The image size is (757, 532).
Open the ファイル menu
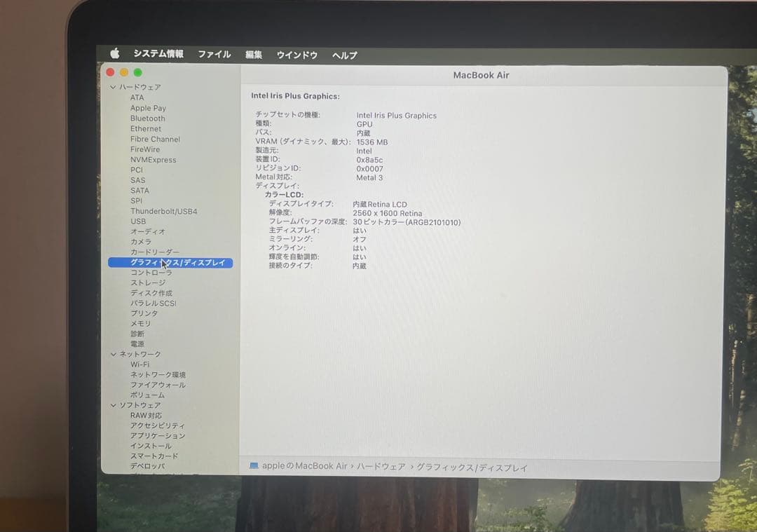pyautogui.click(x=214, y=54)
